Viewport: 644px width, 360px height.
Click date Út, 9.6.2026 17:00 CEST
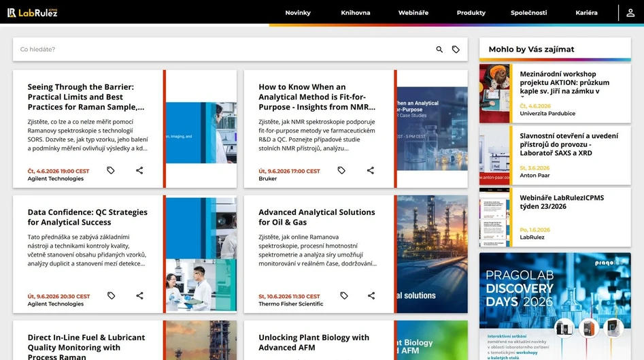pyautogui.click(x=289, y=171)
